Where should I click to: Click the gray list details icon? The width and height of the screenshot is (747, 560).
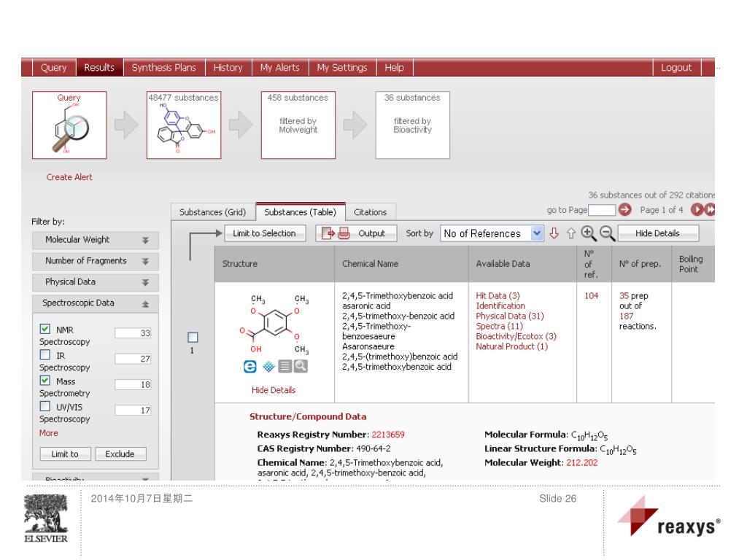click(x=285, y=366)
